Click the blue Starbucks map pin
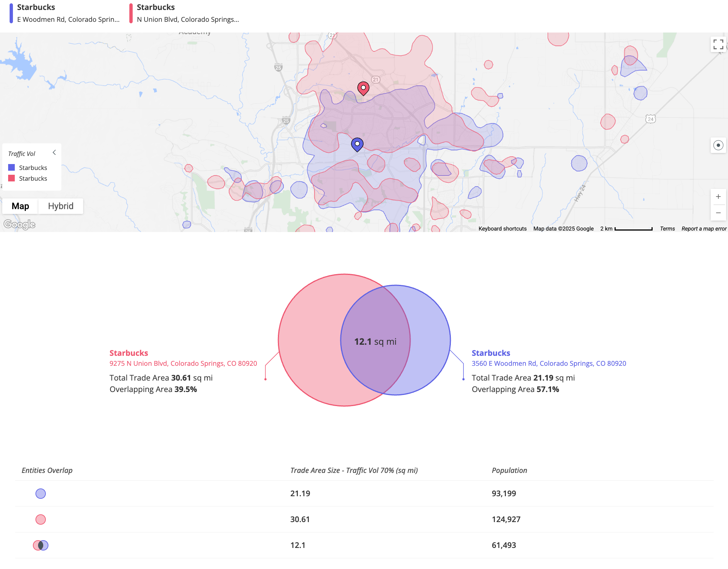 (357, 144)
